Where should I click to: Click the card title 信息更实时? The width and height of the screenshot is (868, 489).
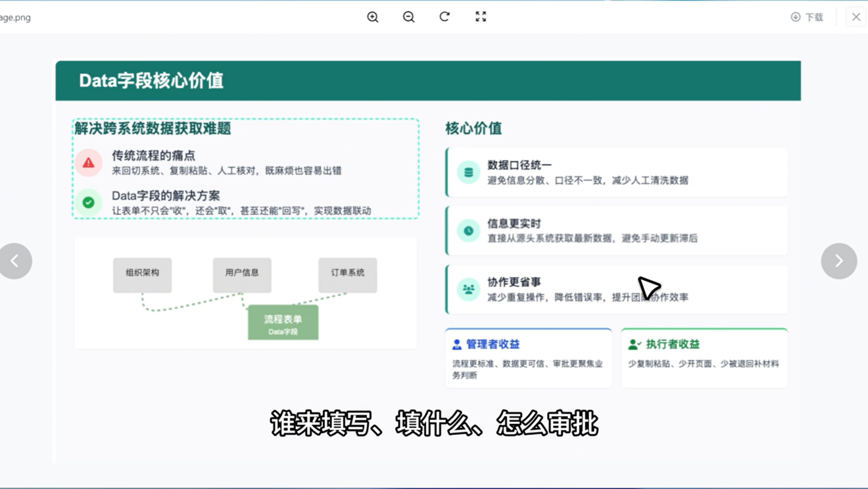tap(514, 224)
